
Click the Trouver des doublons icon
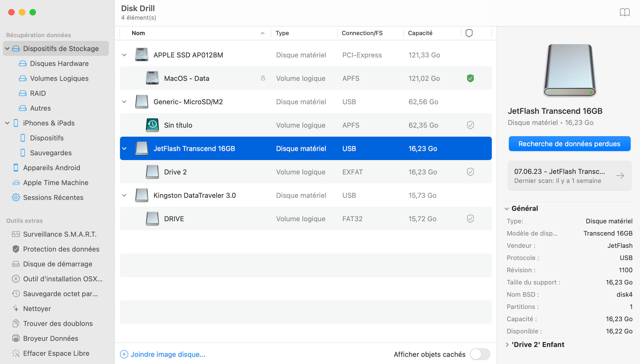click(x=16, y=324)
